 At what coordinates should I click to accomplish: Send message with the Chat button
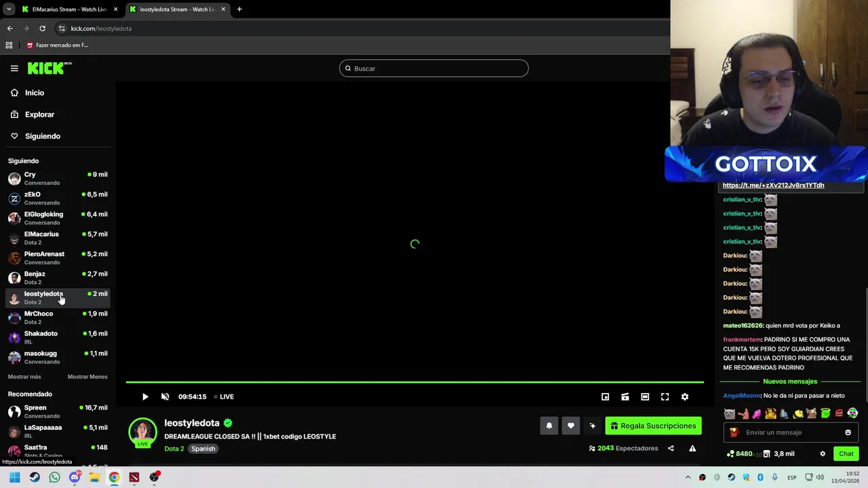point(846,453)
